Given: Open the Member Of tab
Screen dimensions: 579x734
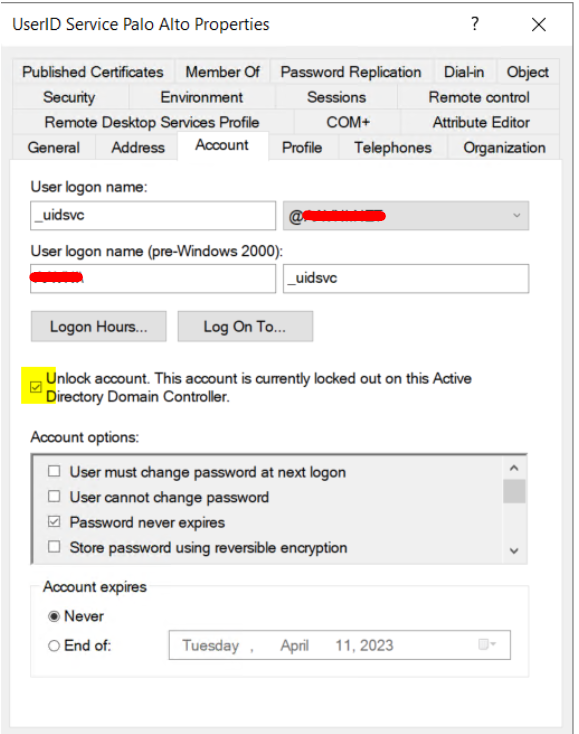Looking at the screenshot, I should 222,72.
